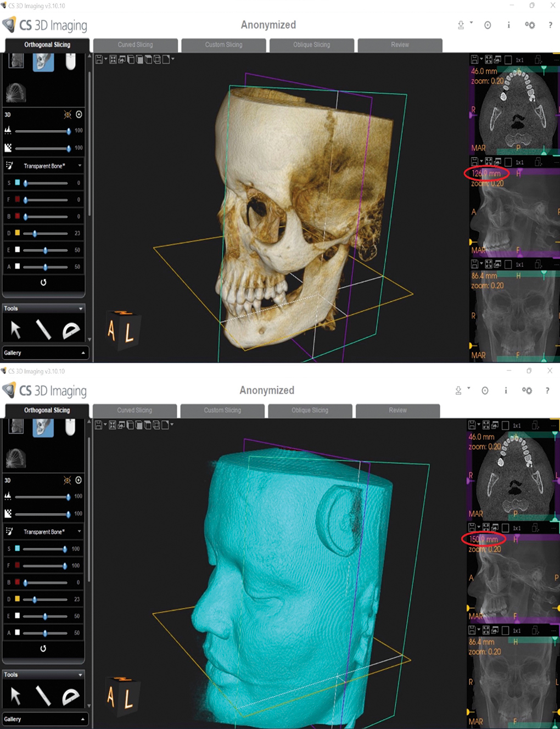The height and width of the screenshot is (729, 560).
Task: Toggle the target reset icon in the 3D panel
Action: pyautogui.click(x=79, y=114)
